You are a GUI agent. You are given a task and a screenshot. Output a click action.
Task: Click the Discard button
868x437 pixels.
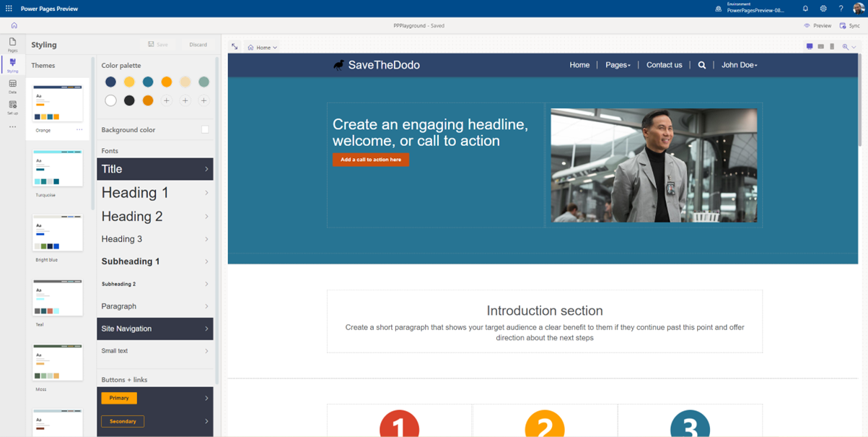(198, 45)
